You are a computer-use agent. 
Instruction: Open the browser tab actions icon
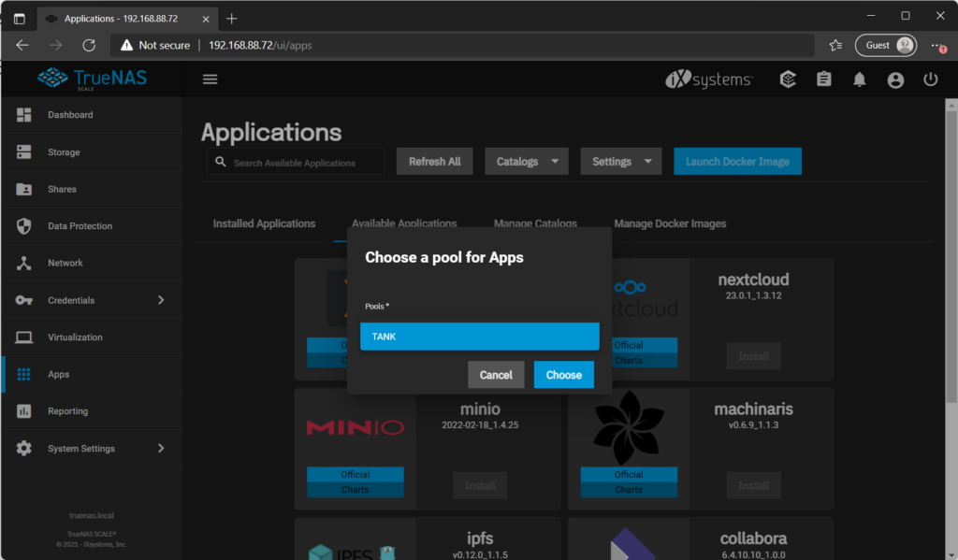[x=20, y=19]
